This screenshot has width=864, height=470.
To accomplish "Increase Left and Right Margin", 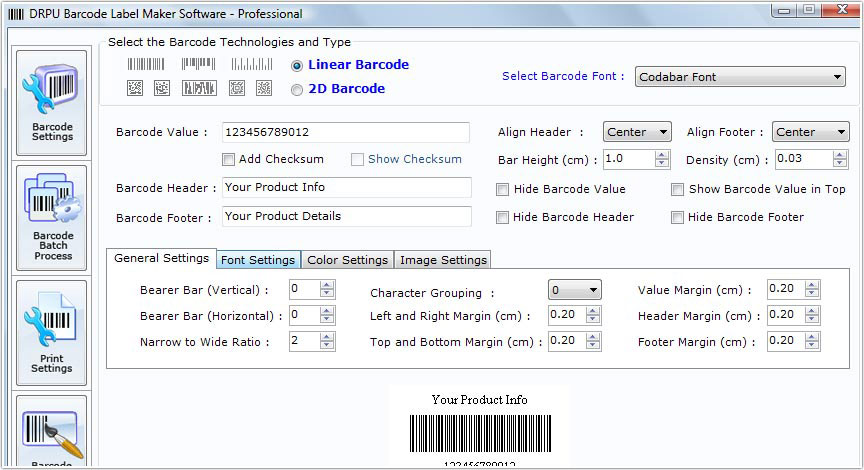I will (593, 311).
